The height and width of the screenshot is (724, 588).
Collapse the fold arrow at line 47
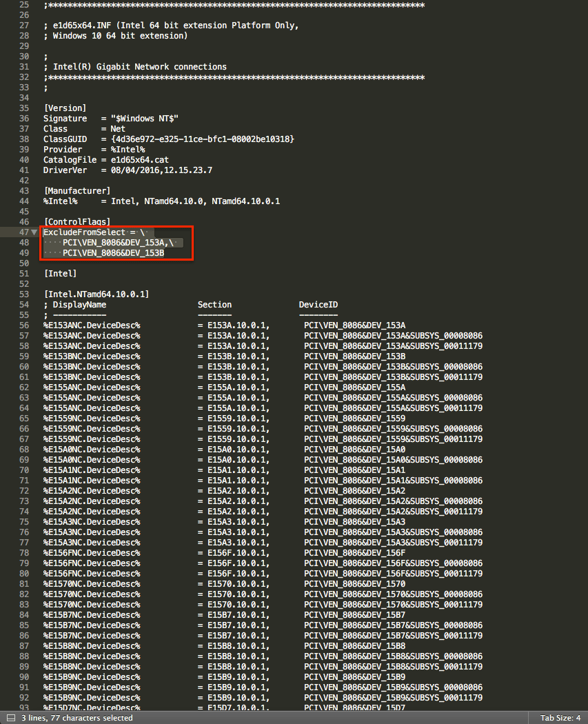point(34,232)
